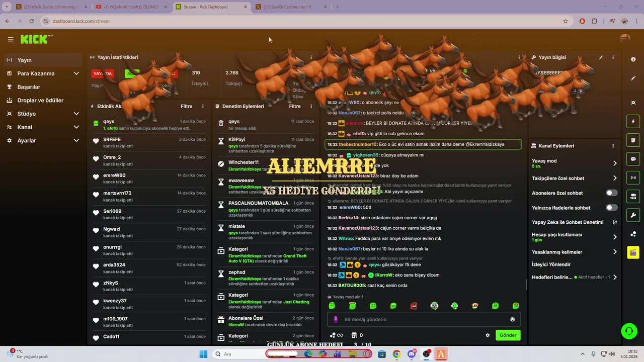Click the camera icon in the right toolbar

[x=633, y=196]
